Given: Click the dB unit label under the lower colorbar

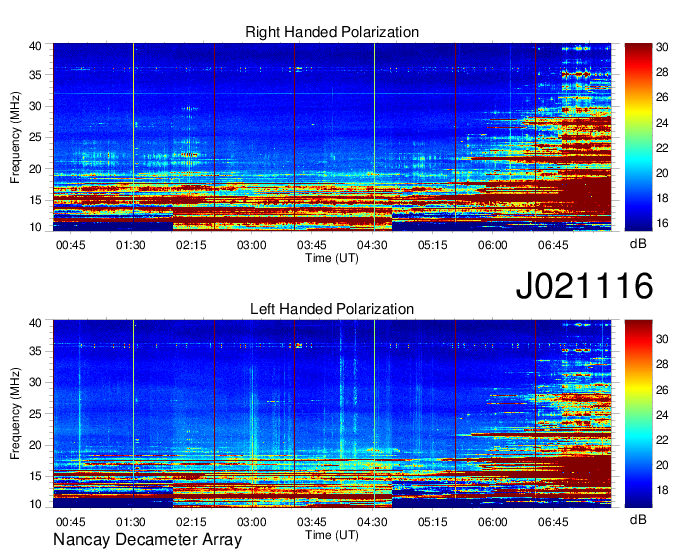Looking at the screenshot, I should coord(638,519).
